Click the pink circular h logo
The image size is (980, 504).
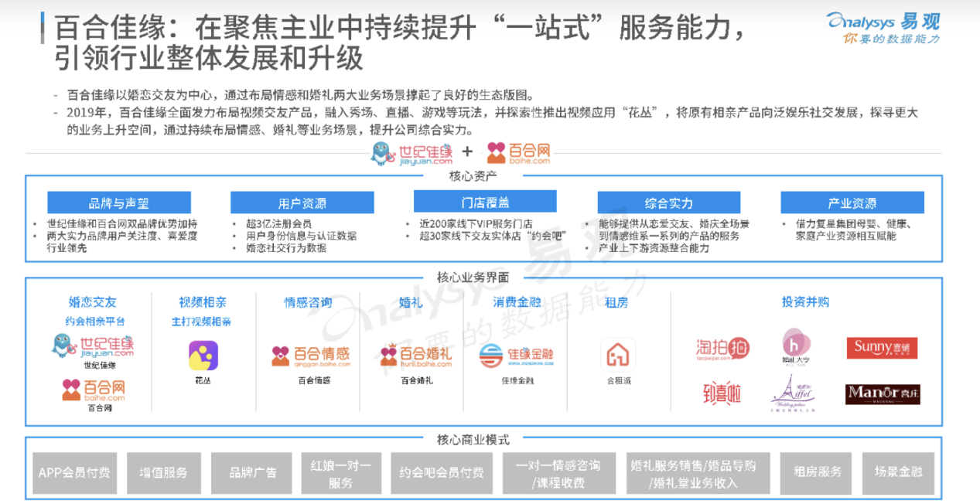(795, 346)
